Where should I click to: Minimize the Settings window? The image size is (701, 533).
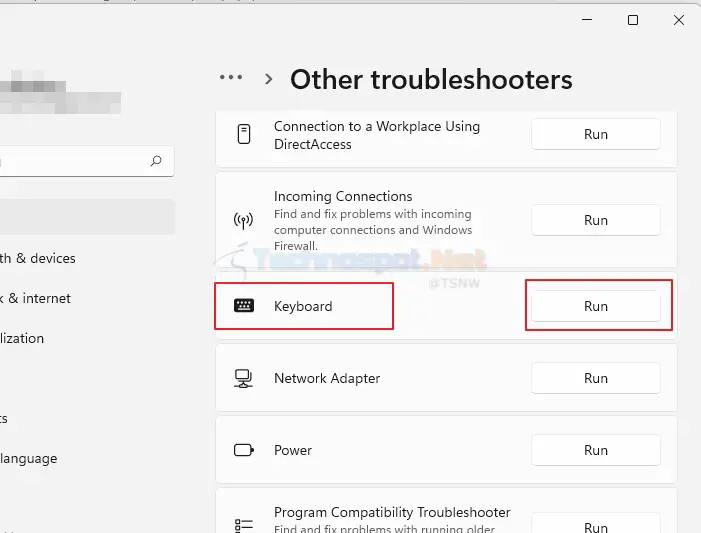point(587,20)
